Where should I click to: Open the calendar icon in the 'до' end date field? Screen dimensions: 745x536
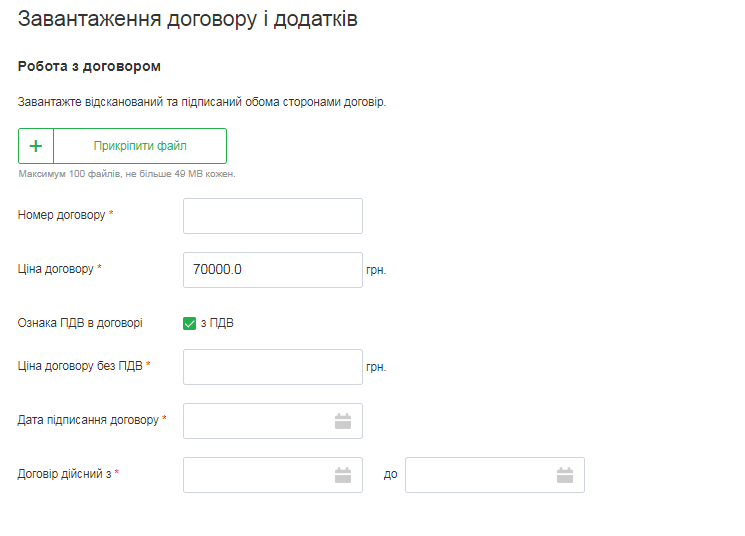coord(565,475)
